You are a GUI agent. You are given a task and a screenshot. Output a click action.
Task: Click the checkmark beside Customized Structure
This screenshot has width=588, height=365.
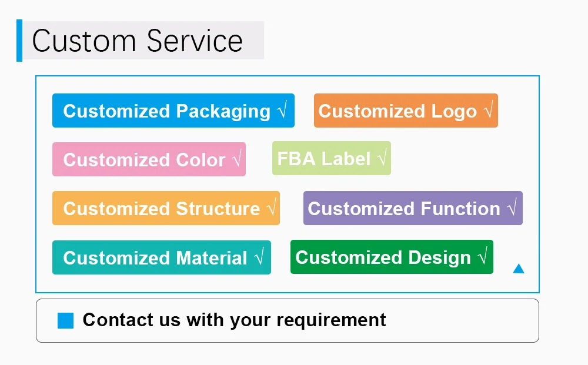point(270,208)
